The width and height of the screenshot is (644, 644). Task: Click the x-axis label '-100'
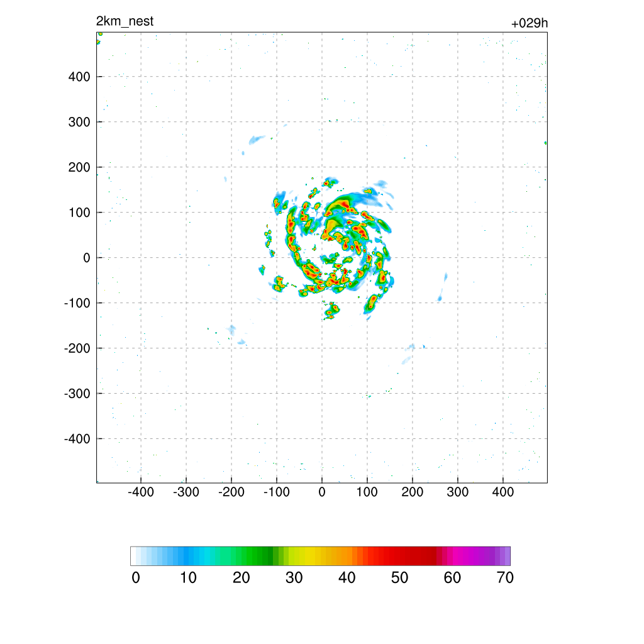(277, 492)
